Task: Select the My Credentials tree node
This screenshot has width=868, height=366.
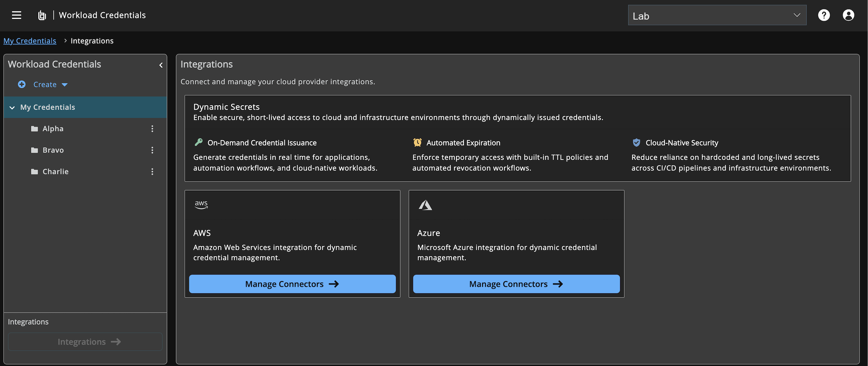Action: tap(85, 107)
